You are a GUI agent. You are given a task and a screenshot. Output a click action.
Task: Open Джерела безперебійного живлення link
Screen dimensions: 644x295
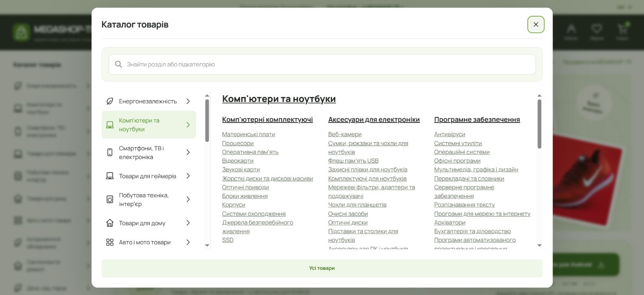coord(257,227)
